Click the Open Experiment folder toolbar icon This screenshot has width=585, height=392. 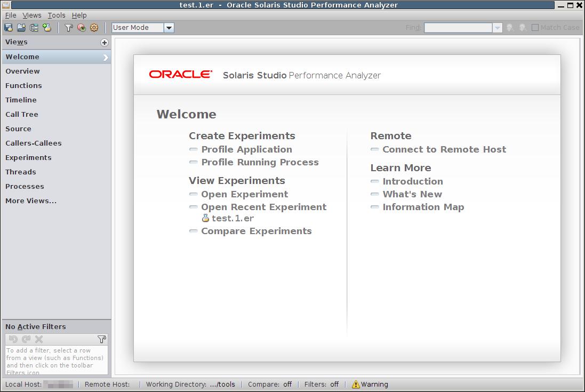pyautogui.click(x=21, y=28)
